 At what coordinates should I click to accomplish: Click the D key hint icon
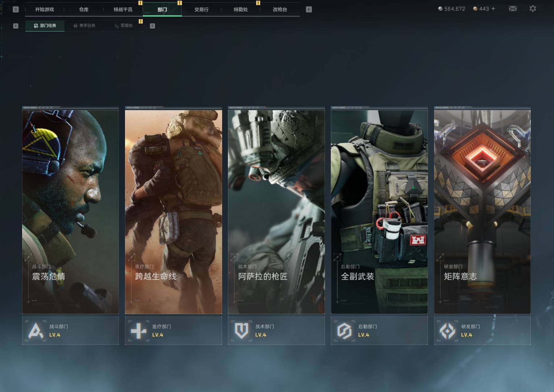(153, 26)
